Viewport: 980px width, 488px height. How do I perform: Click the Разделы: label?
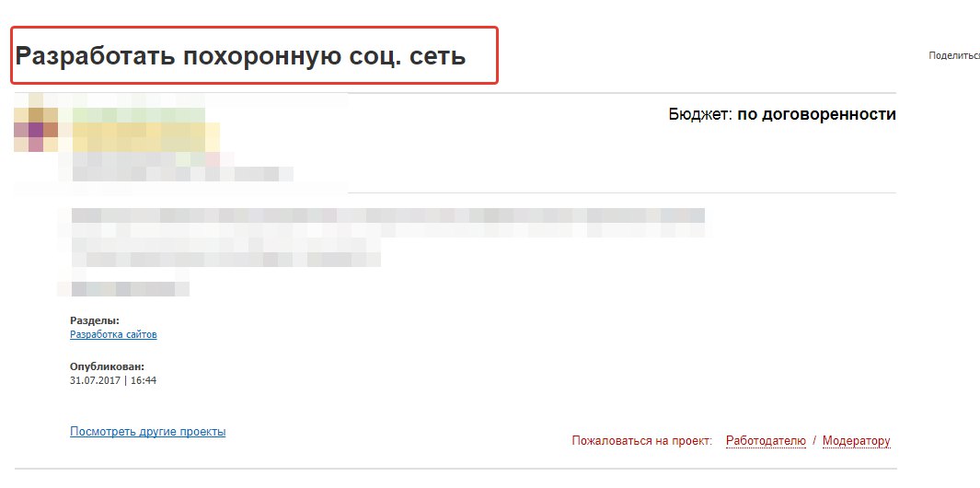pyautogui.click(x=95, y=320)
